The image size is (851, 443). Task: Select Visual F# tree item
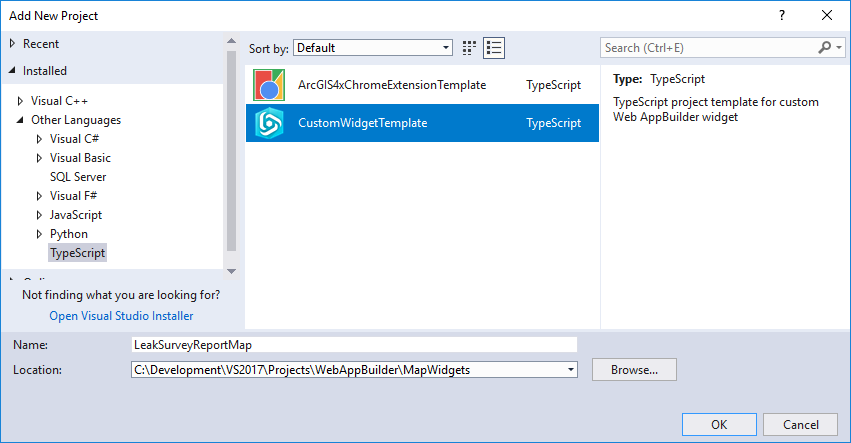(x=73, y=196)
